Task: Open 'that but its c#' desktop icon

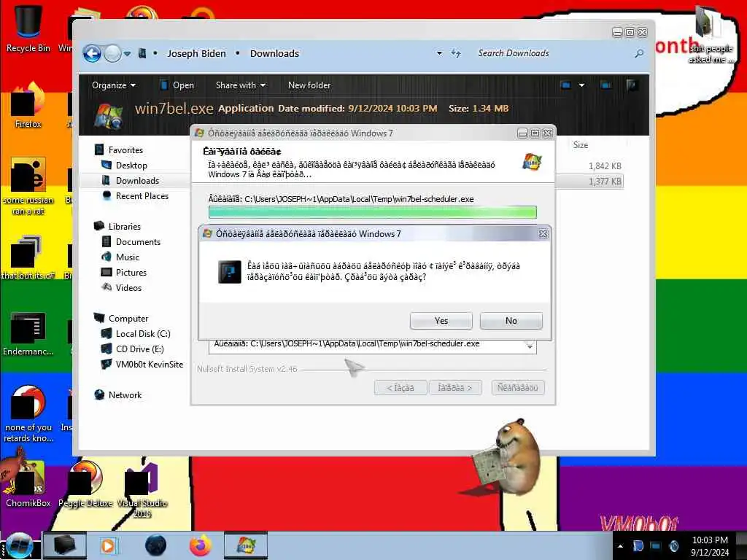Action: (27, 257)
